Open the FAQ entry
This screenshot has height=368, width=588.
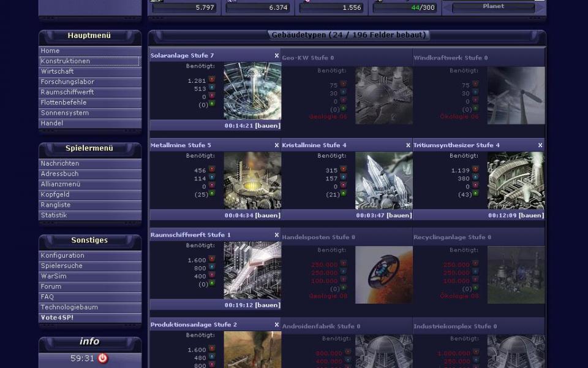click(90, 297)
